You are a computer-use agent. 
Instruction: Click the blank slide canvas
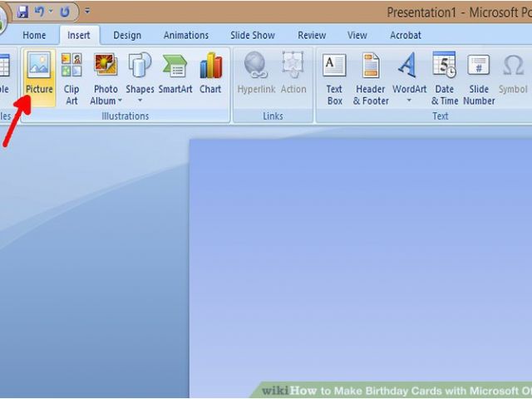pos(360,268)
